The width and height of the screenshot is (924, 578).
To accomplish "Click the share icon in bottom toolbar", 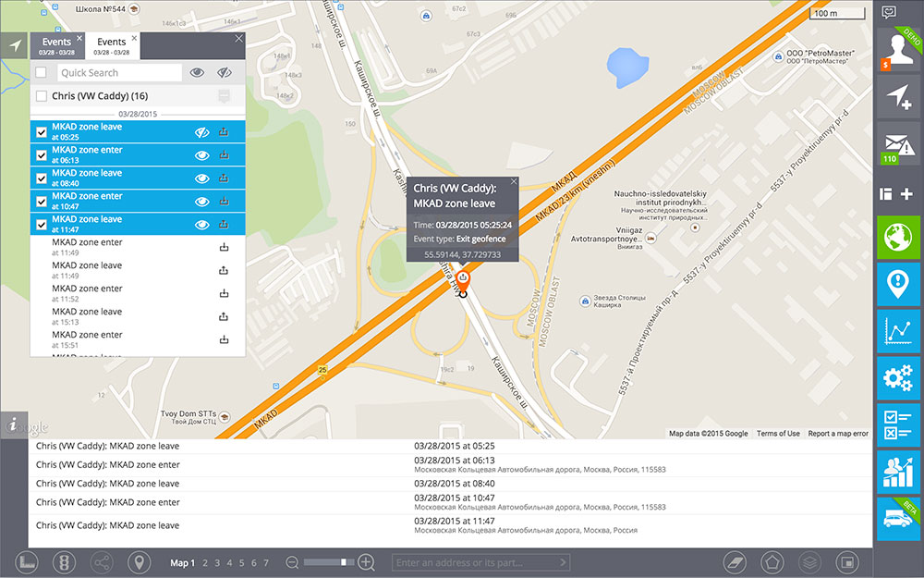I will pos(102,562).
